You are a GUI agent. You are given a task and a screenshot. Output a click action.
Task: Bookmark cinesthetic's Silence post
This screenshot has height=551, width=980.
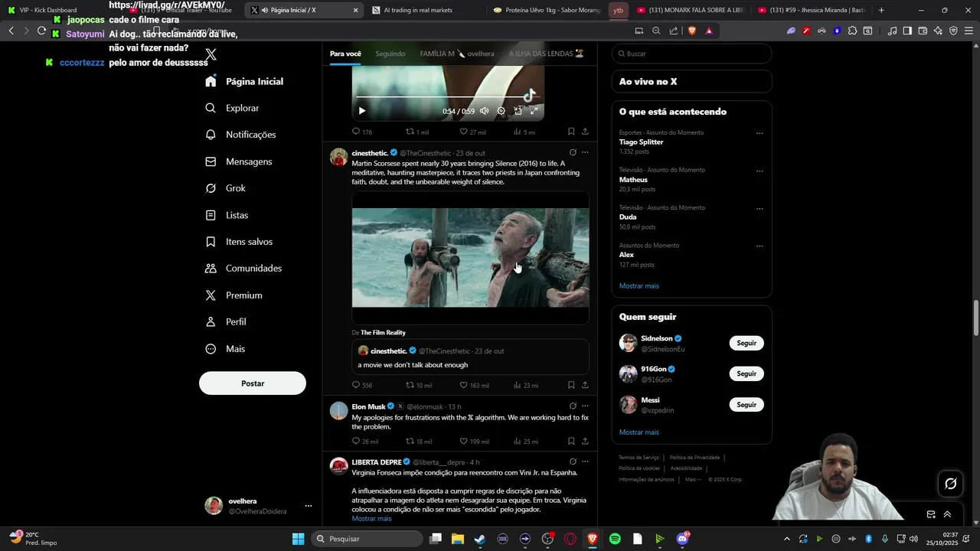pos(571,385)
